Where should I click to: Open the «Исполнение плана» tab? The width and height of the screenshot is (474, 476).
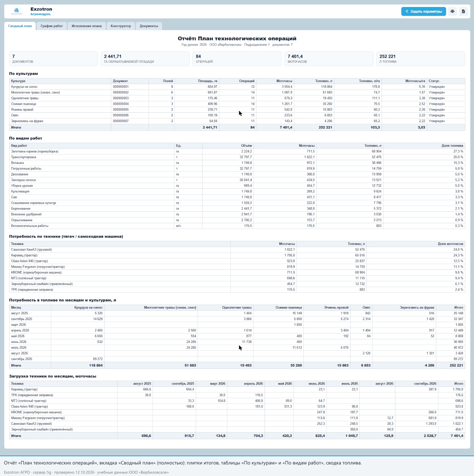87,26
